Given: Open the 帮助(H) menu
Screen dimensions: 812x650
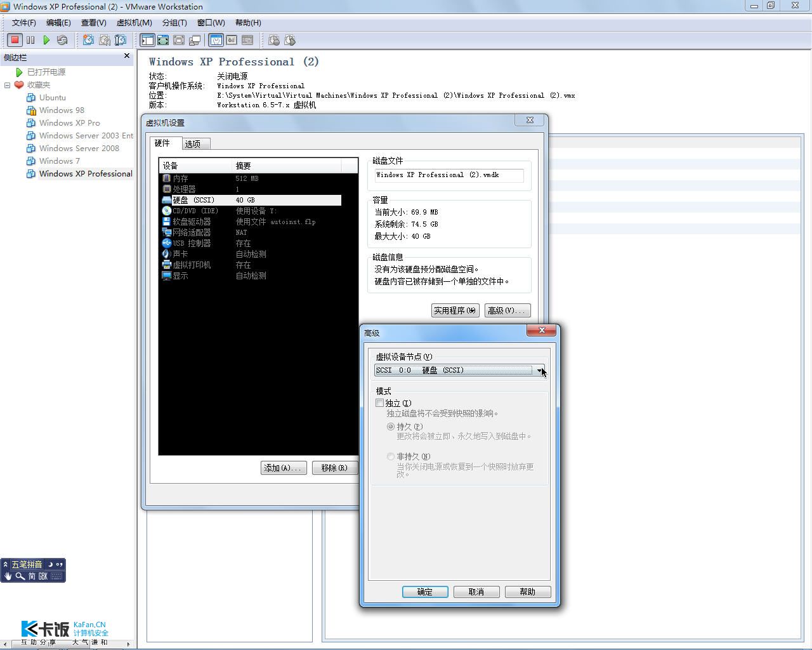Looking at the screenshot, I should [248, 23].
